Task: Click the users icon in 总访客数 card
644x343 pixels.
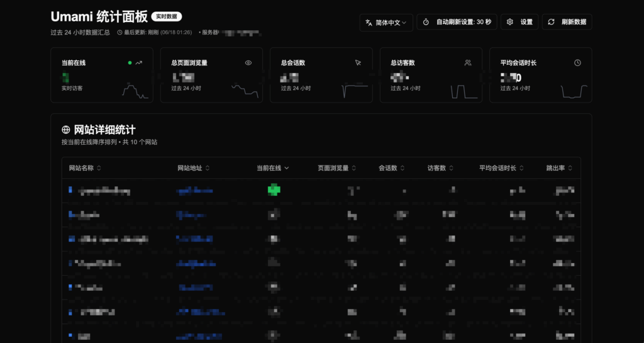Action: [x=468, y=63]
